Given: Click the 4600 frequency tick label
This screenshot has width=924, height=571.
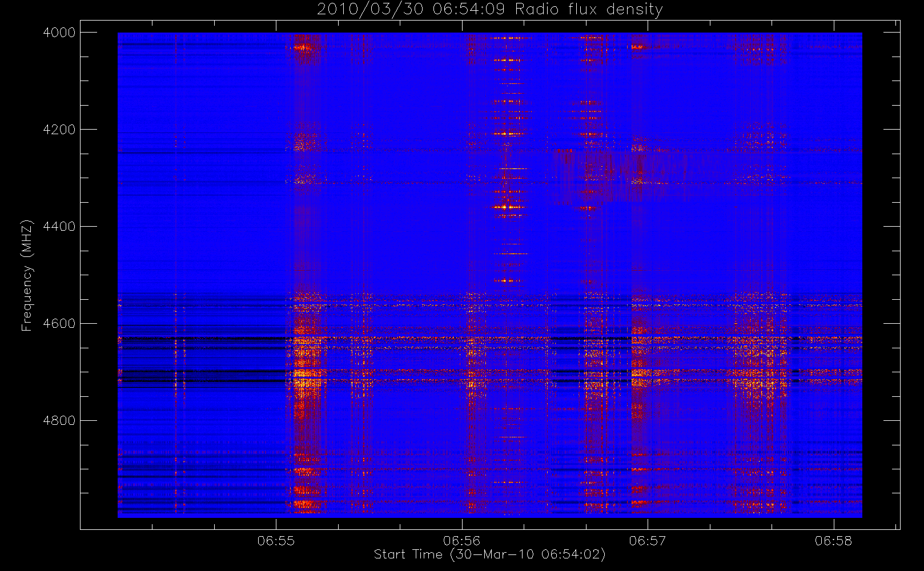Looking at the screenshot, I should 59,324.
